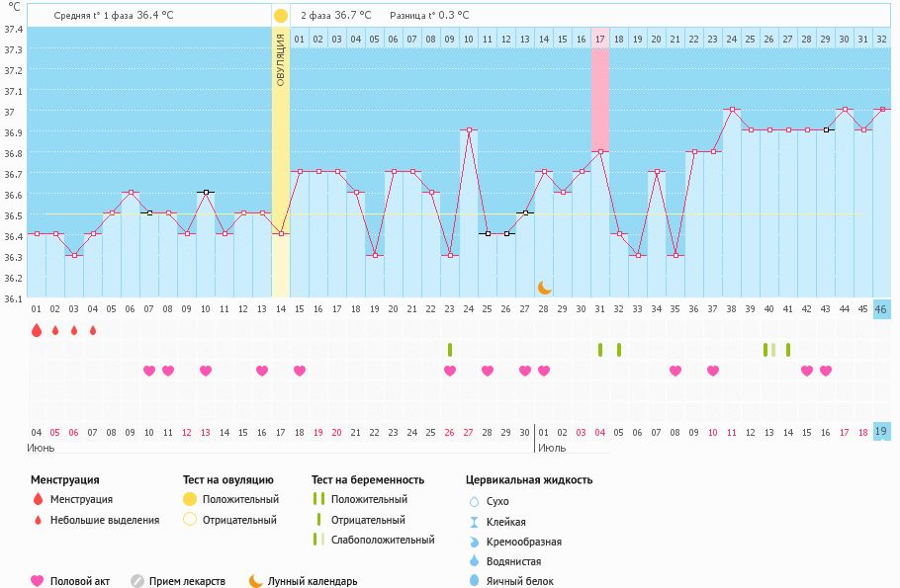The height and width of the screenshot is (588, 900).
Task: Click the Водянистая droplet legend icon
Action: point(474,561)
